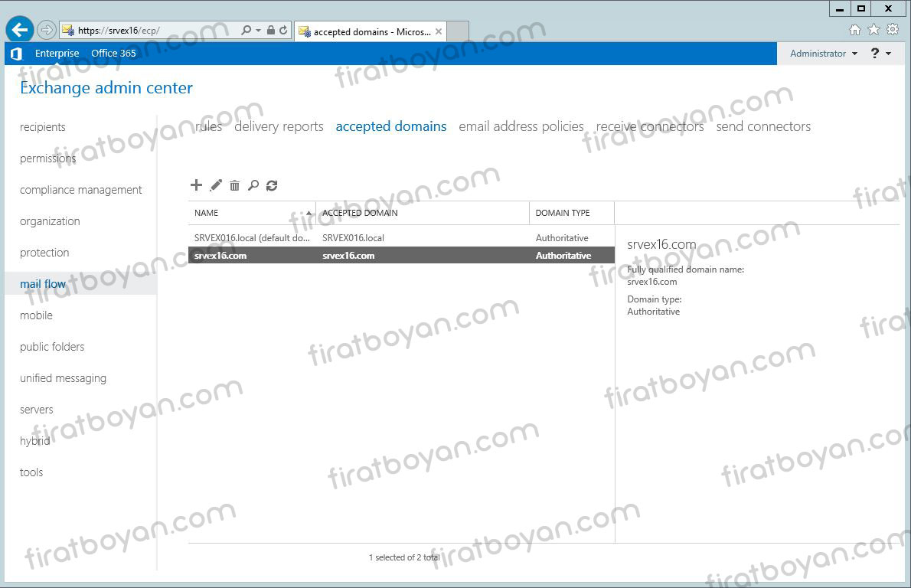Switch to Office 365 in top bar
Image resolution: width=911 pixels, height=588 pixels.
tap(113, 54)
